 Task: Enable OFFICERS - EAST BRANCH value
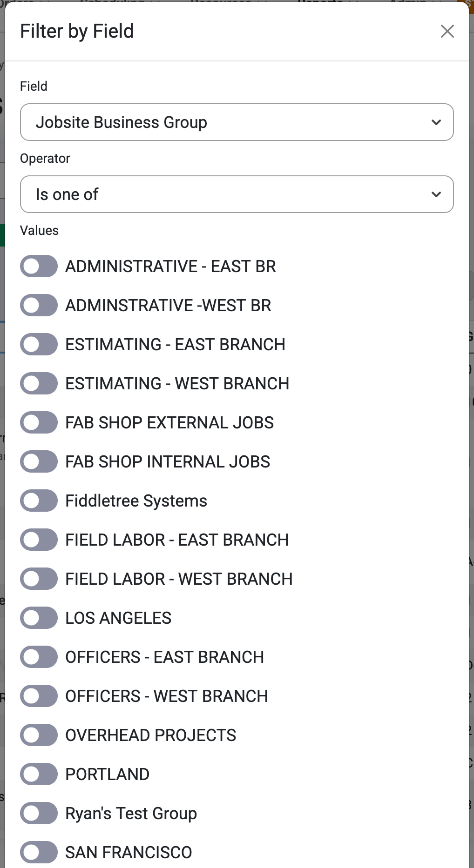(39, 657)
